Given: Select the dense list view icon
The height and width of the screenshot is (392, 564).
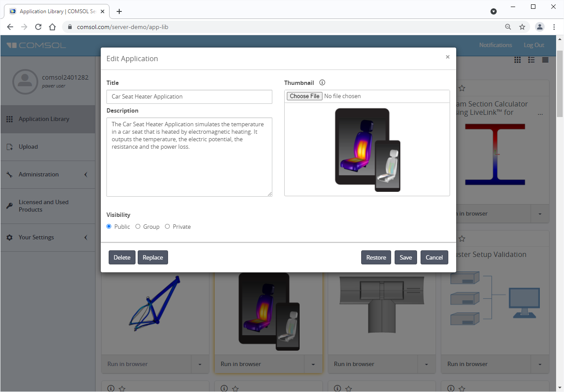Looking at the screenshot, I should point(545,59).
